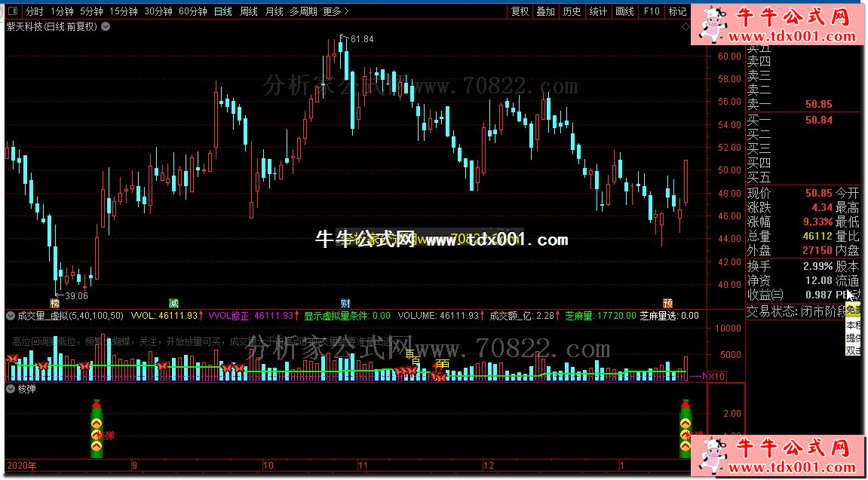Open the 多周期 multi-period view
The height and width of the screenshot is (480, 868).
[303, 11]
